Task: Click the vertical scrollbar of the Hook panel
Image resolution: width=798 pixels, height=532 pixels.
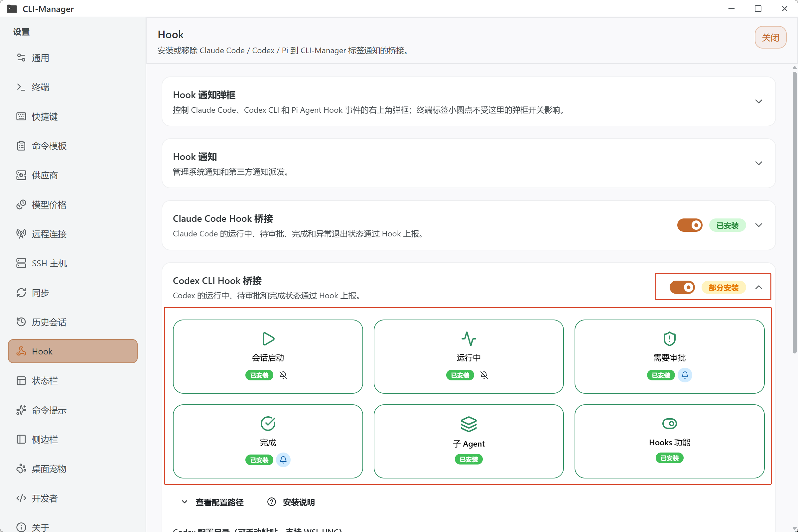Action: click(794, 212)
